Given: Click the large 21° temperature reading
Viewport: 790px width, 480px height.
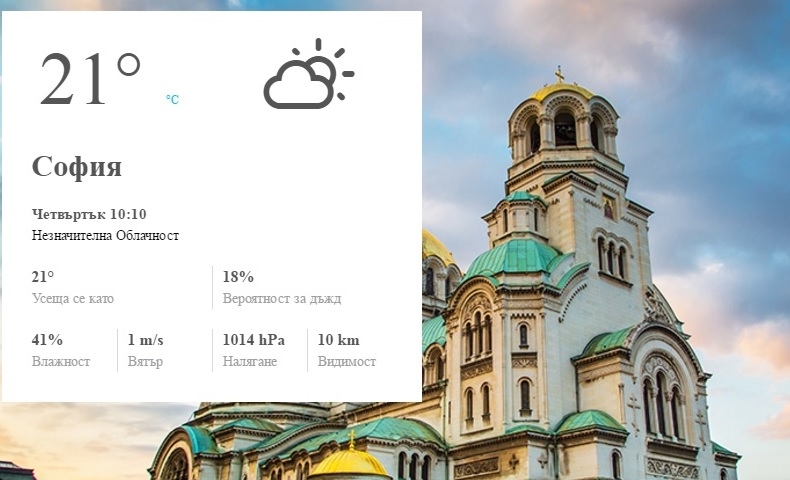Looking at the screenshot, I should coord(90,79).
